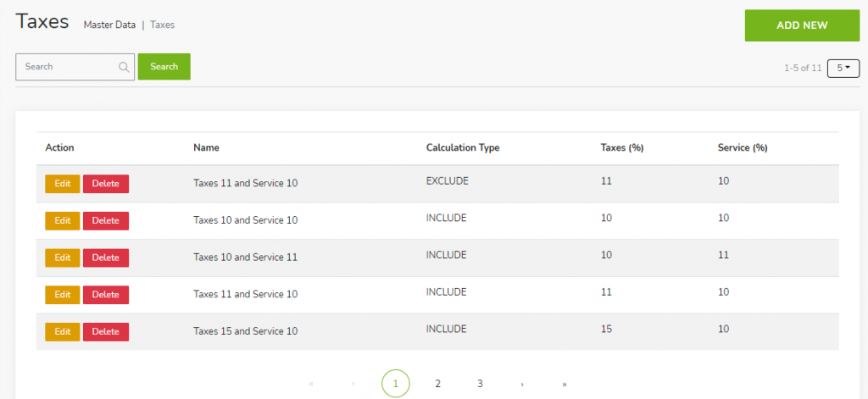Edit the INCLUDE Taxes 11 and Service 10 row
Screen dimensions: 868x399
click(63, 295)
